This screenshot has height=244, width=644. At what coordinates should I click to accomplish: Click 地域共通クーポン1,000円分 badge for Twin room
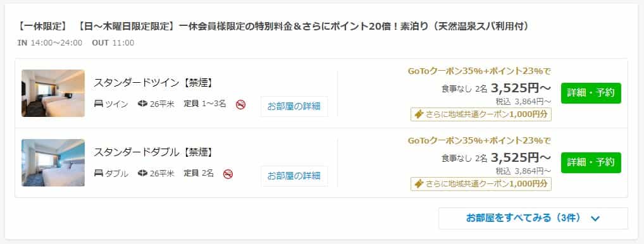[x=481, y=114]
